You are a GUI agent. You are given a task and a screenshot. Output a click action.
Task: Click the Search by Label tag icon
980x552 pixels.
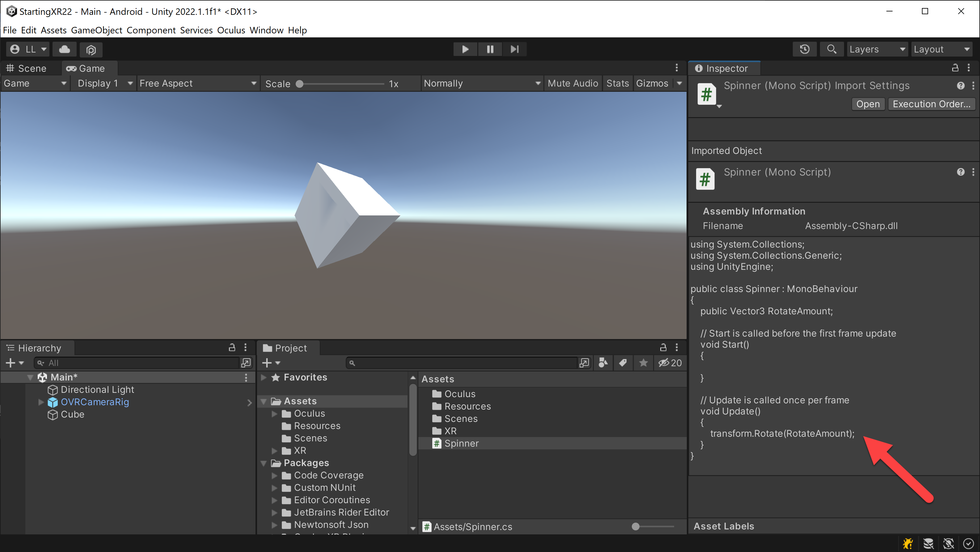coord(623,363)
